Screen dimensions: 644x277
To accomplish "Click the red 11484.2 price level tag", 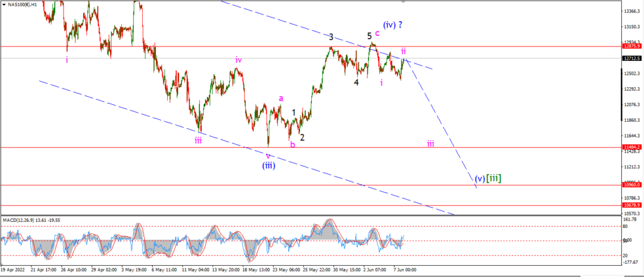I will click(632, 147).
